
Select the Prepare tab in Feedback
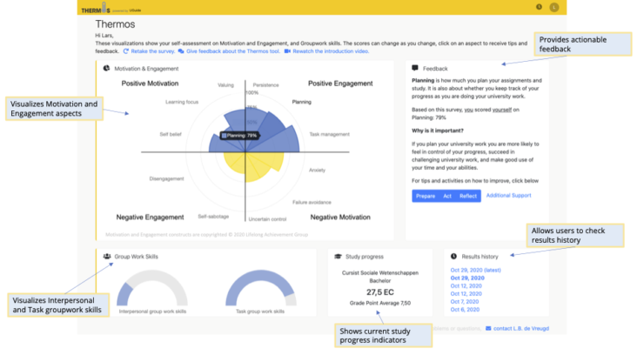(426, 196)
